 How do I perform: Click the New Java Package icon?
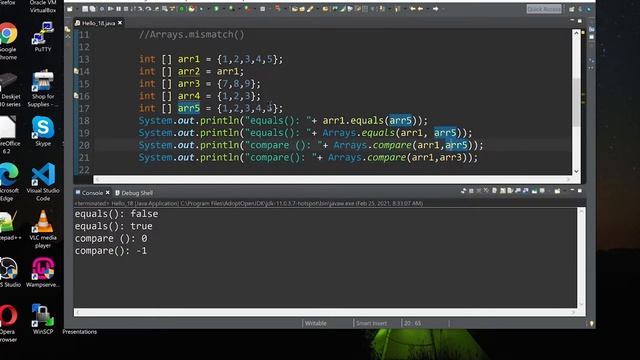[302, 9]
